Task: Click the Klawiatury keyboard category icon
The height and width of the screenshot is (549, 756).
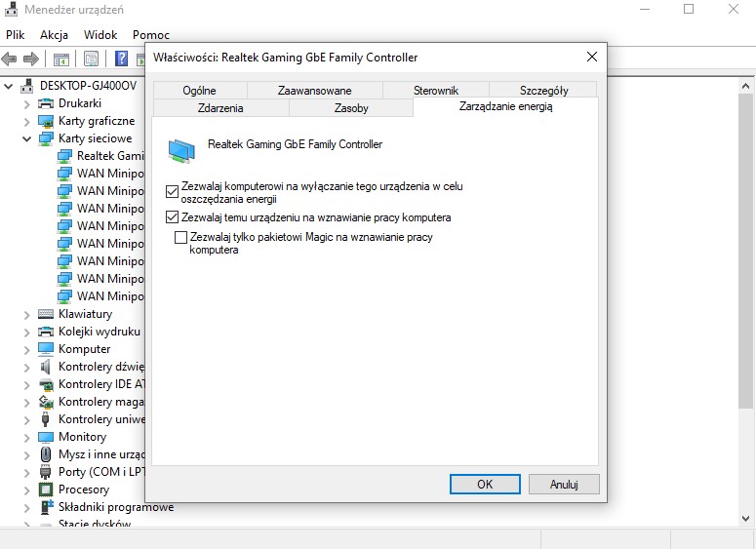Action: coord(46,314)
